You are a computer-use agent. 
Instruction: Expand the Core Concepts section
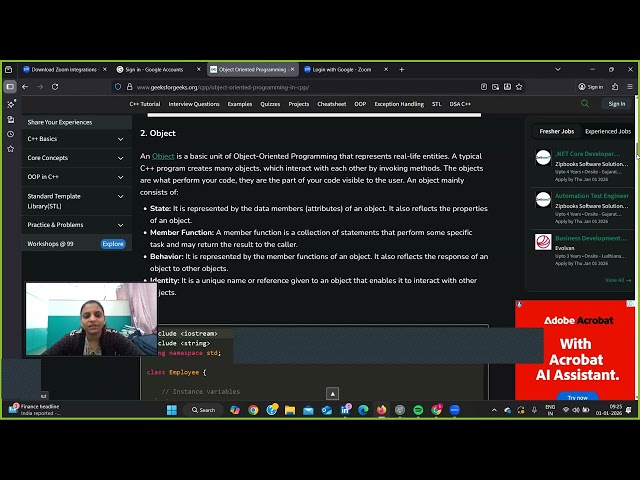[x=76, y=158]
